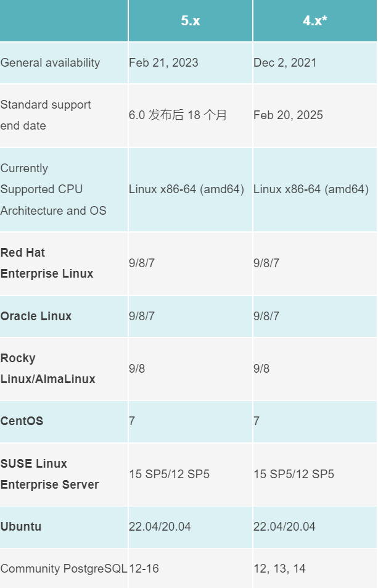Click the CentOS row label
The image size is (378, 588).
pos(22,421)
